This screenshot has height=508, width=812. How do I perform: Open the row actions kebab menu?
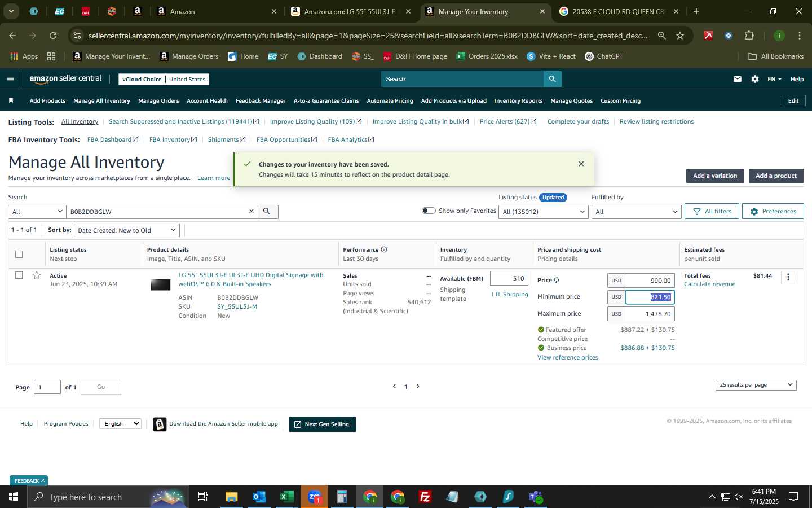pyautogui.click(x=788, y=277)
